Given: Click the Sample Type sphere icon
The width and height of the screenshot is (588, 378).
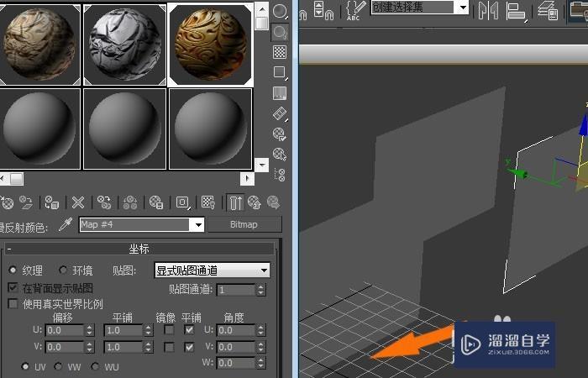Looking at the screenshot, I should coord(280,11).
